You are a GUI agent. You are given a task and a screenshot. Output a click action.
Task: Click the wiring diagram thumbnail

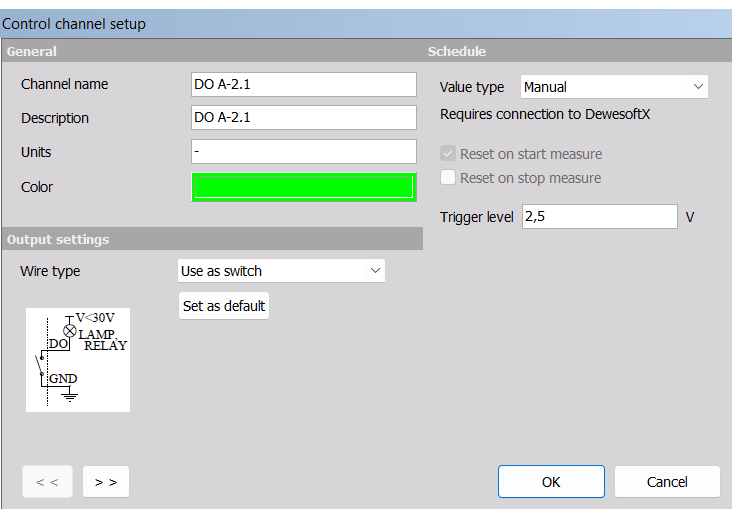click(x=78, y=360)
